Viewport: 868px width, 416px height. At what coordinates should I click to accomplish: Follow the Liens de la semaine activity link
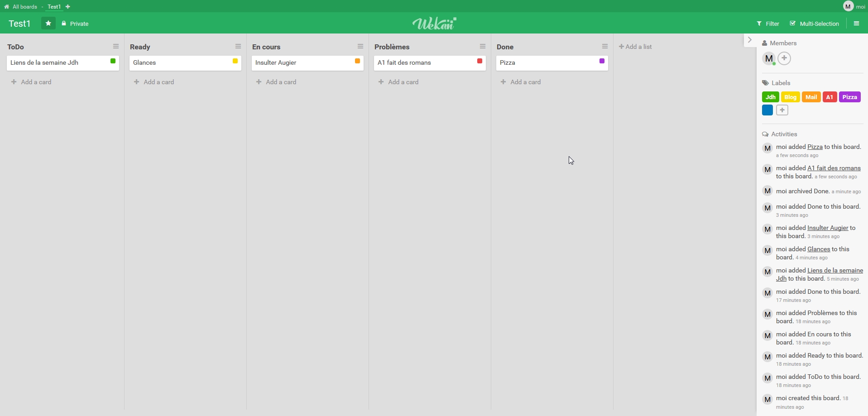click(835, 270)
